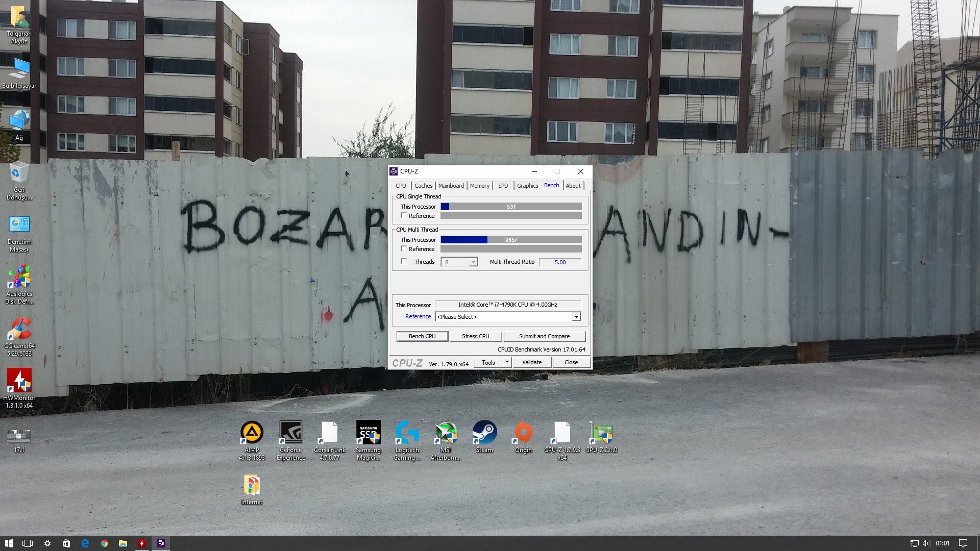Open the Ağ network desktop icon
980x551 pixels.
(19, 125)
